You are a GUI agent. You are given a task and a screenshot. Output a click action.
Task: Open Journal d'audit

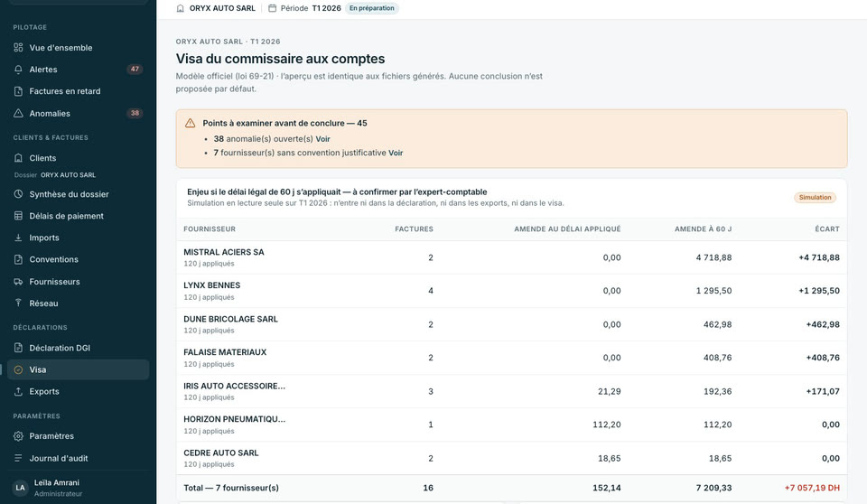(78, 458)
